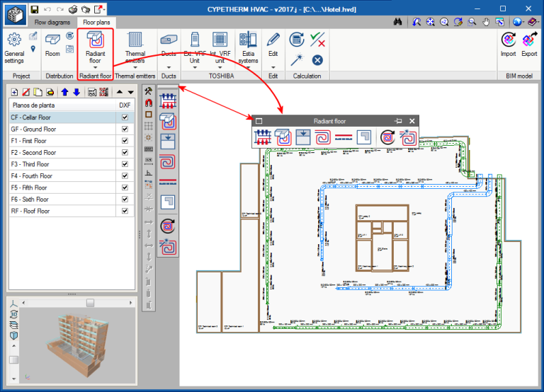Switch to the Floor plans tab

click(96, 22)
